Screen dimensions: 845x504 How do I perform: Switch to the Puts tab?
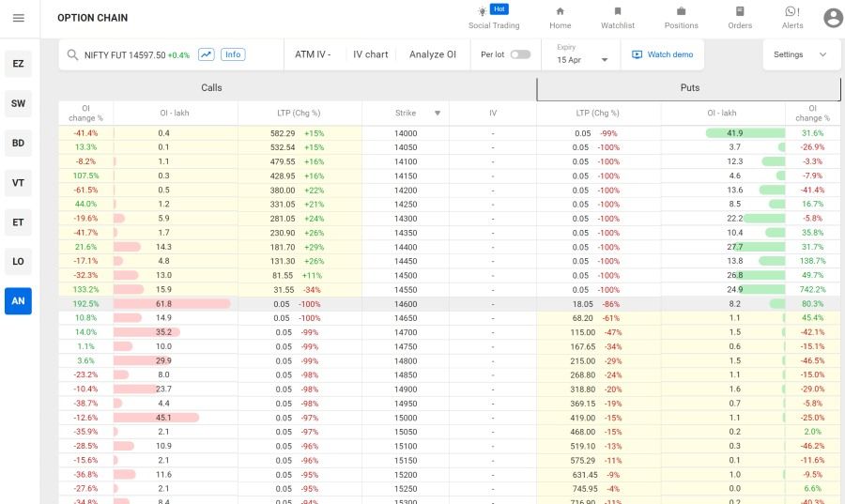click(x=689, y=88)
